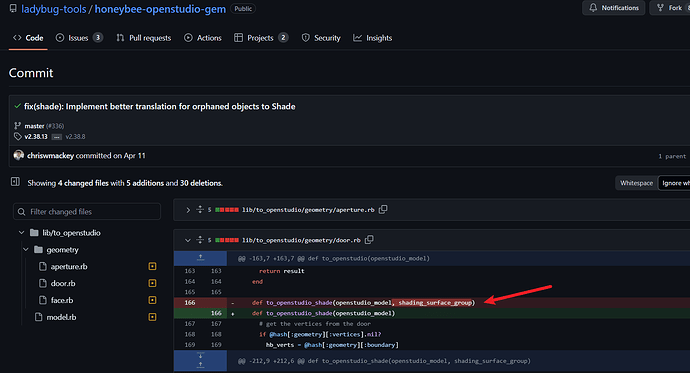This screenshot has width=690, height=373.
Task: Open the v2.38.8 tag link
Action: pyautogui.click(x=75, y=136)
